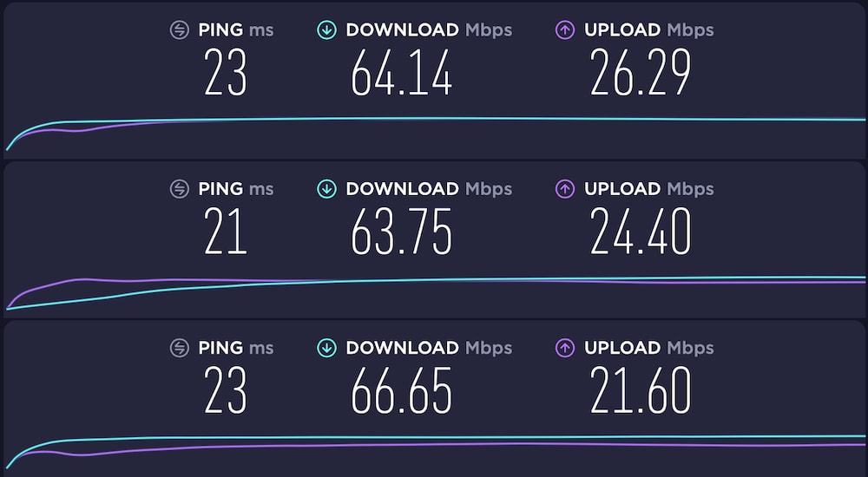Click the DOWNLOAD Mbps label in the third result
This screenshot has height=477, width=868.
pos(429,348)
